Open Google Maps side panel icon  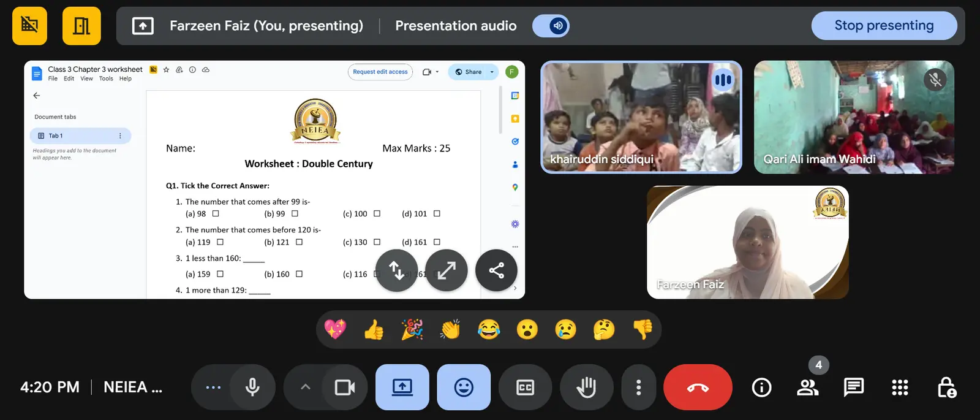pos(515,188)
